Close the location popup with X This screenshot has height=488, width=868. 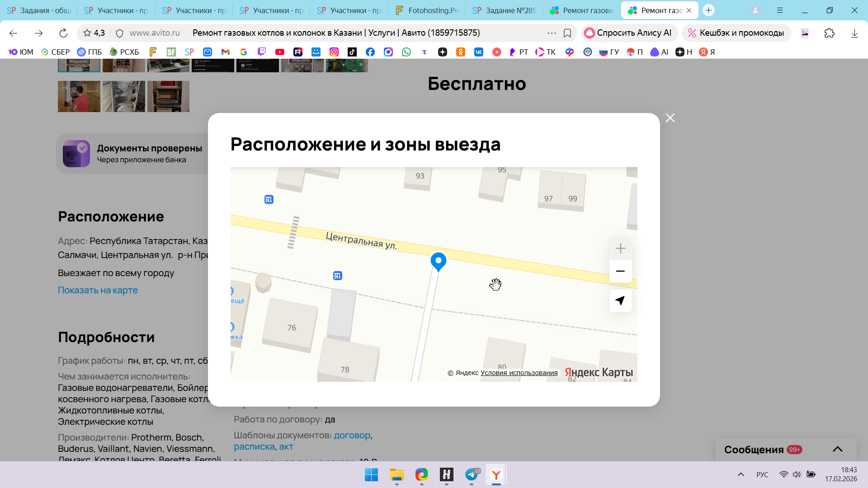click(670, 118)
